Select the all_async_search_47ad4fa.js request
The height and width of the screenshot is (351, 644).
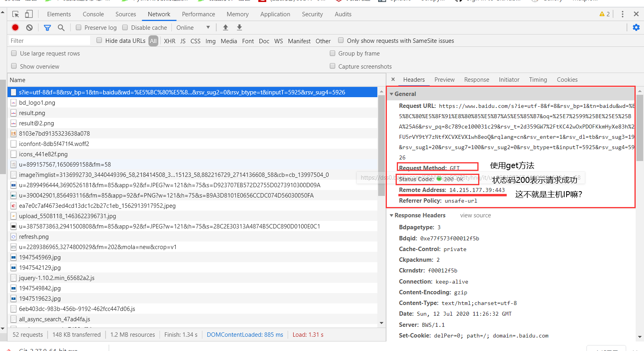coord(192,319)
